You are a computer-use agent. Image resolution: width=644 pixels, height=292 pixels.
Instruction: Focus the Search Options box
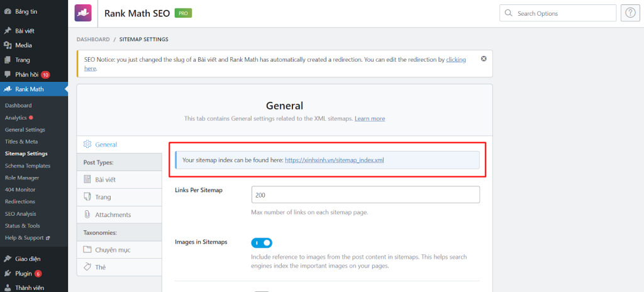[558, 13]
